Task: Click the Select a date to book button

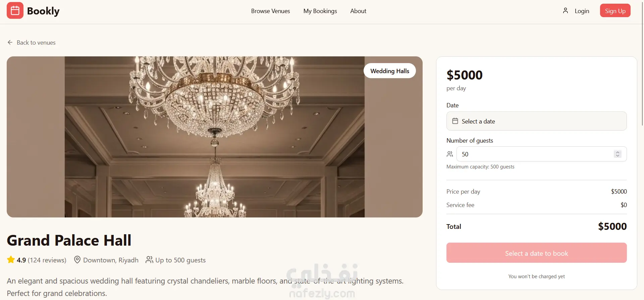Action: coord(536,253)
